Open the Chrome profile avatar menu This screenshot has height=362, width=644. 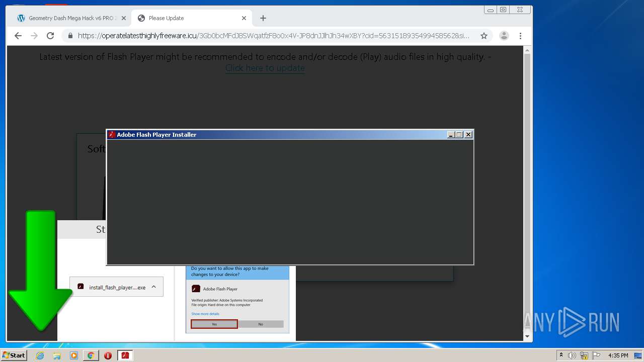pos(504,36)
